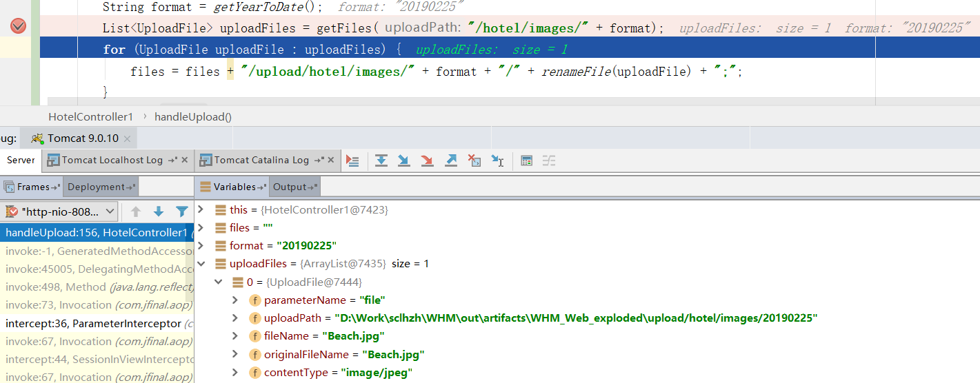Click the Drop Frame icon
The image size is (980, 383).
[474, 161]
